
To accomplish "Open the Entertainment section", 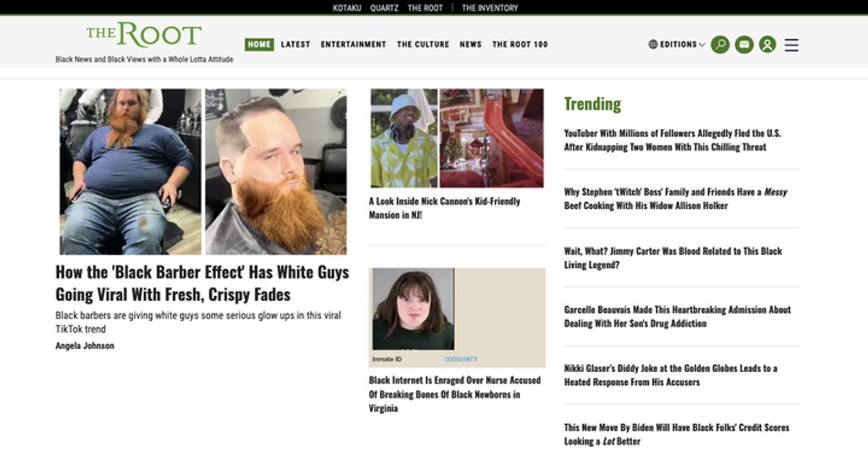I will tap(354, 44).
